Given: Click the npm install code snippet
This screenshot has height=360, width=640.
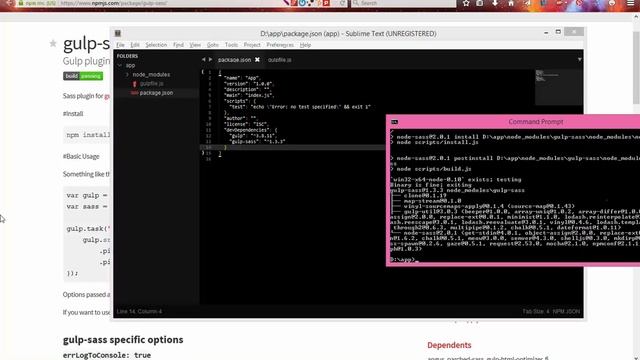Looking at the screenshot, I should pos(88,135).
